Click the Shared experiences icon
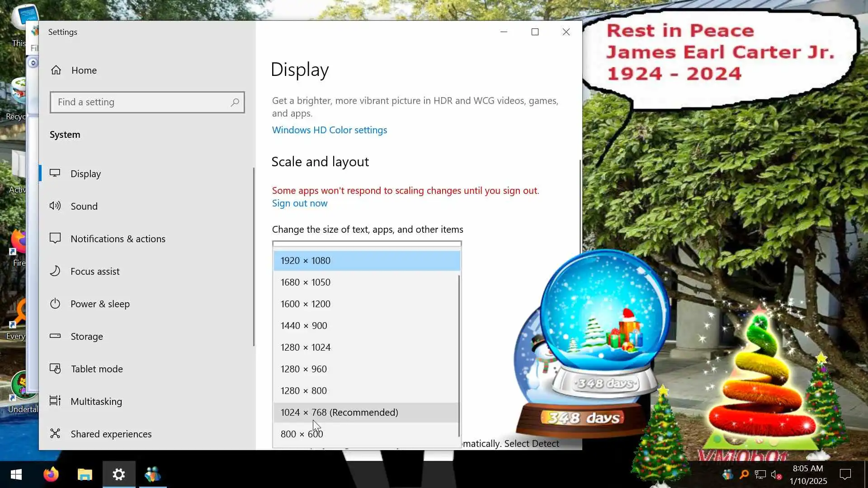868x488 pixels. [x=55, y=433]
